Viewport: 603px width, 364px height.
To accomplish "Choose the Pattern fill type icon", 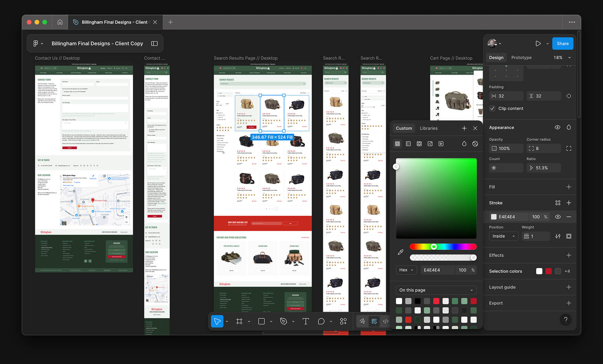I will 419,144.
